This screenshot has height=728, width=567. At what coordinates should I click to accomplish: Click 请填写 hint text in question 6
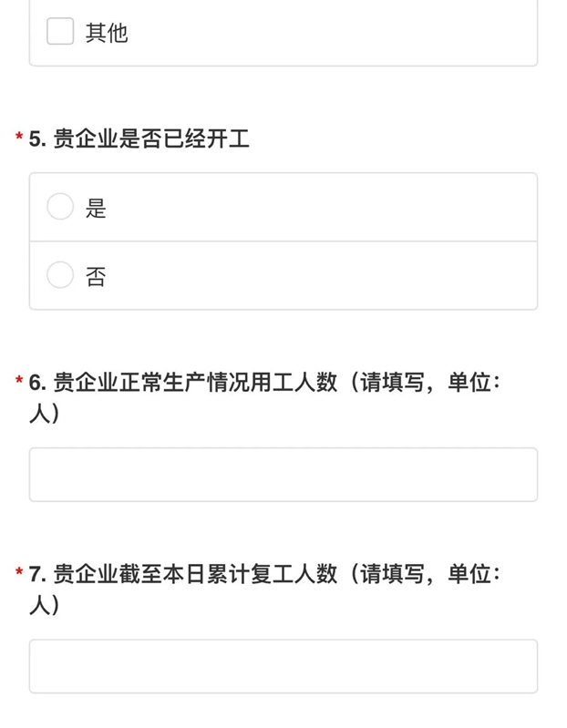click(x=392, y=383)
